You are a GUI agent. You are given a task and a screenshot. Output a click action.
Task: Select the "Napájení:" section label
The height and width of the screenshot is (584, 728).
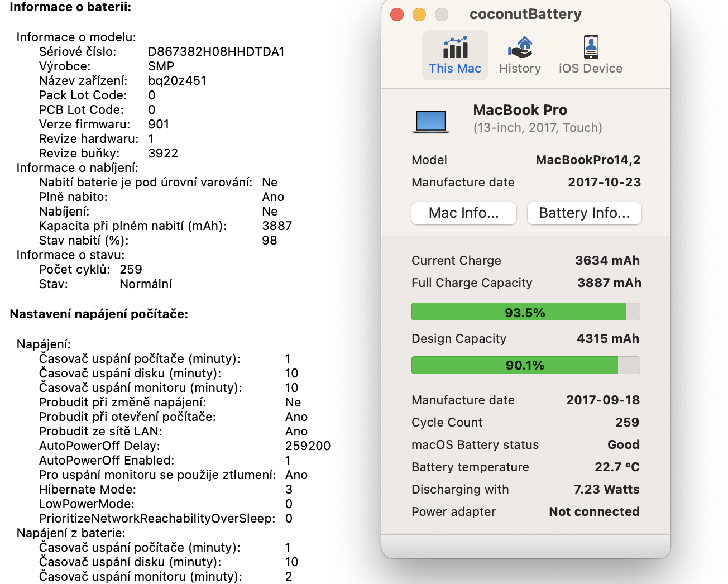point(44,344)
